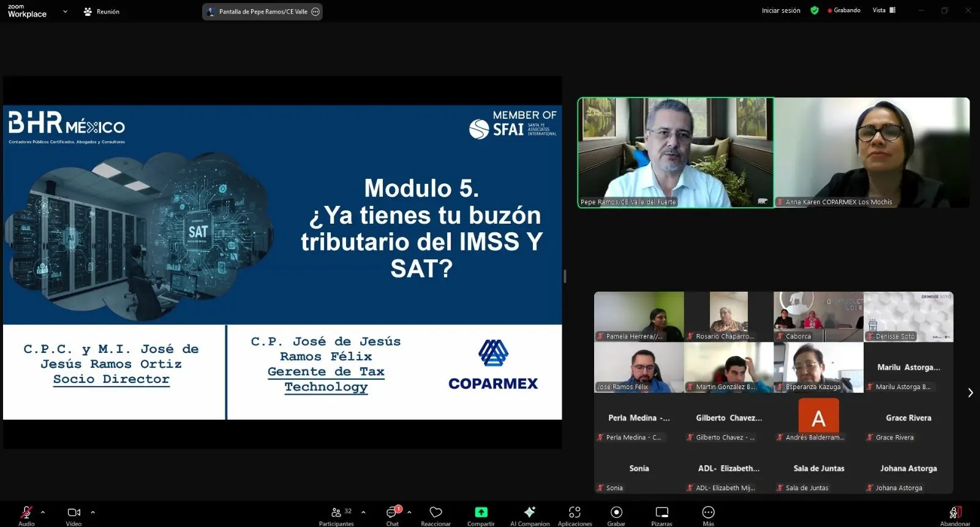Click the green encryption shield icon
The image size is (980, 527).
click(x=815, y=10)
